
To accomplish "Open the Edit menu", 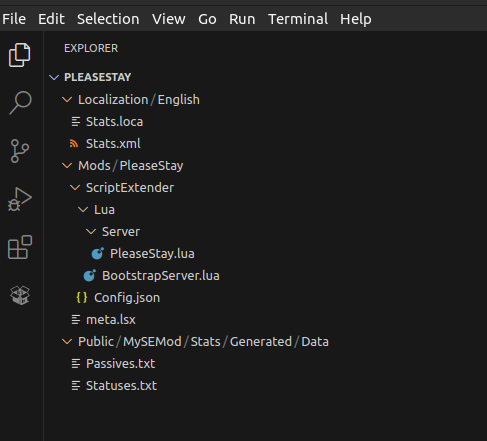I will pos(51,19).
